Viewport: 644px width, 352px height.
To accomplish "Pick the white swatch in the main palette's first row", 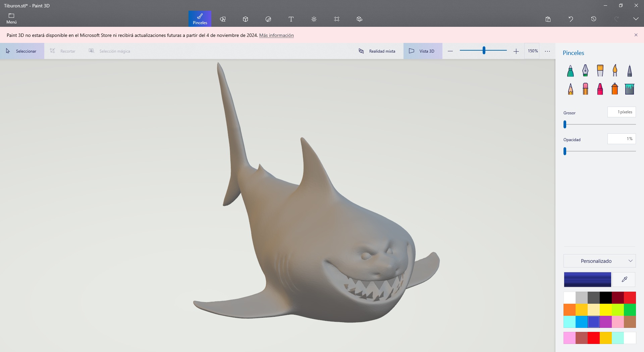I will click(x=570, y=298).
